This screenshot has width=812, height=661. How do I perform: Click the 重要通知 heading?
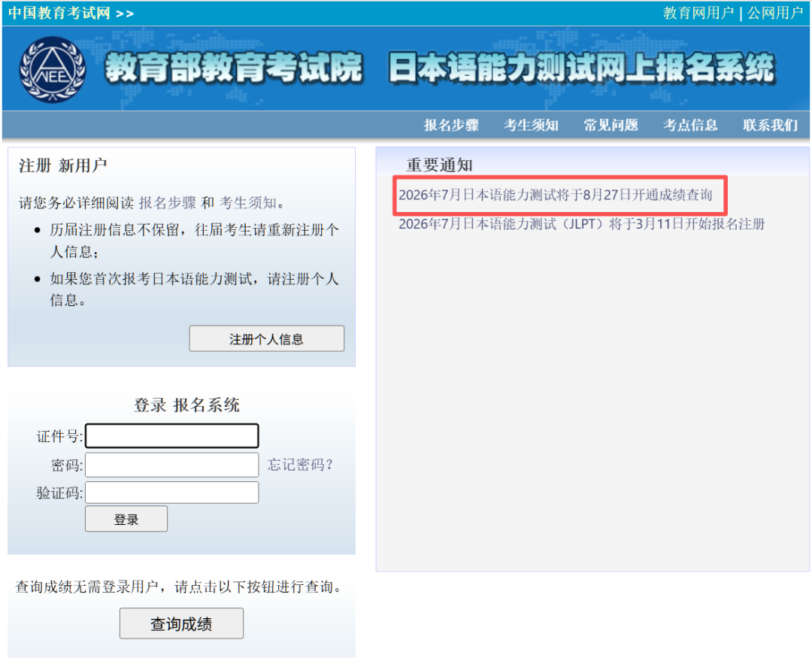pyautogui.click(x=439, y=165)
